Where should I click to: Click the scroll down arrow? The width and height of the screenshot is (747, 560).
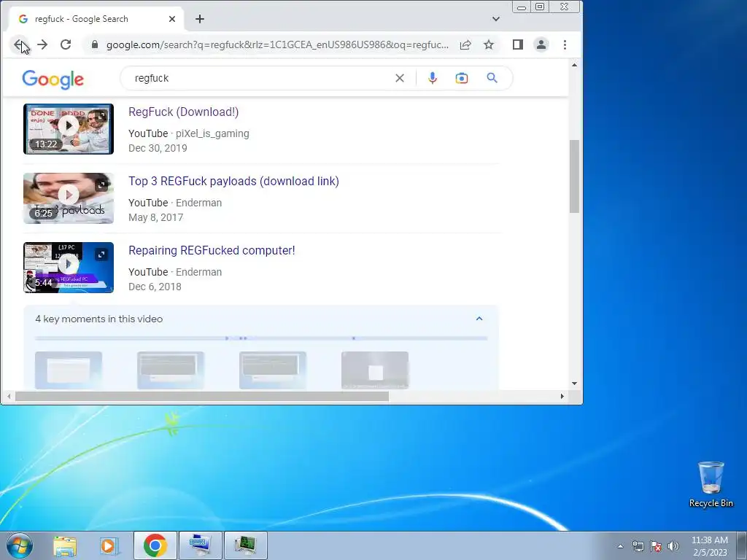[x=575, y=384]
